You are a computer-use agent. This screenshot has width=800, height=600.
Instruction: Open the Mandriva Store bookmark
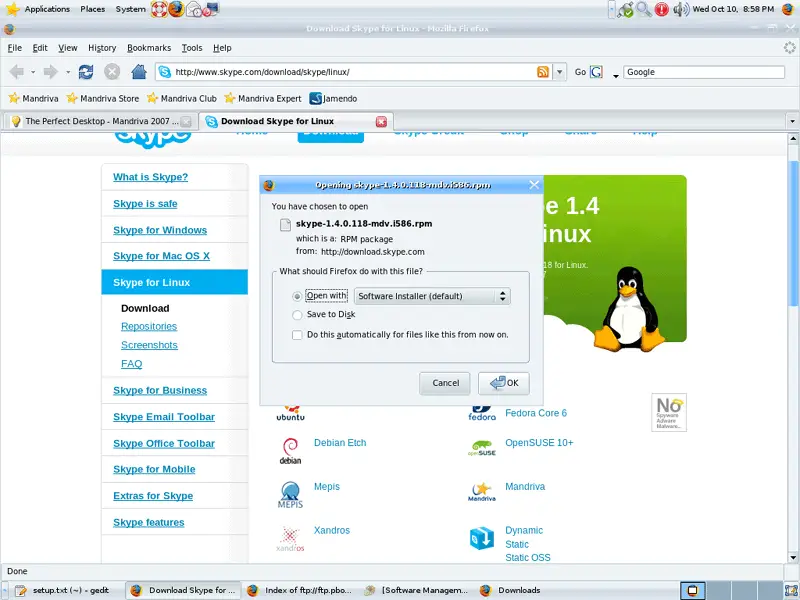103,98
